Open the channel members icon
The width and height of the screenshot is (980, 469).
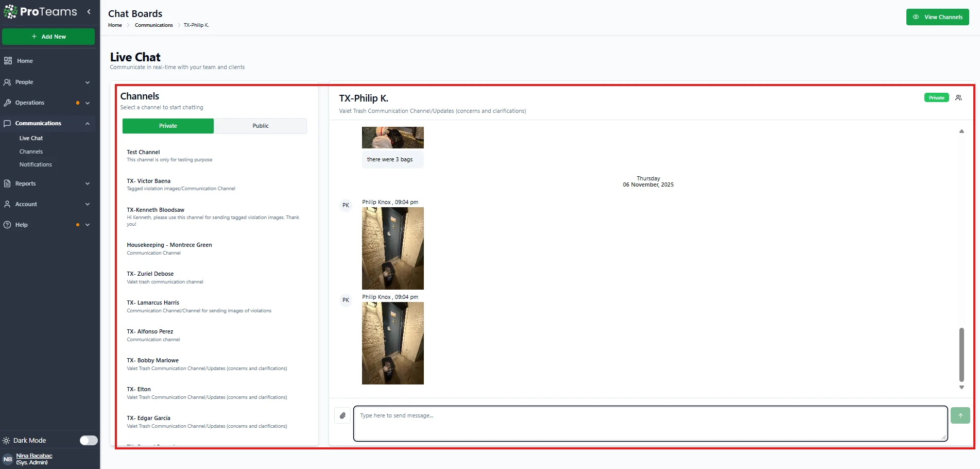958,98
